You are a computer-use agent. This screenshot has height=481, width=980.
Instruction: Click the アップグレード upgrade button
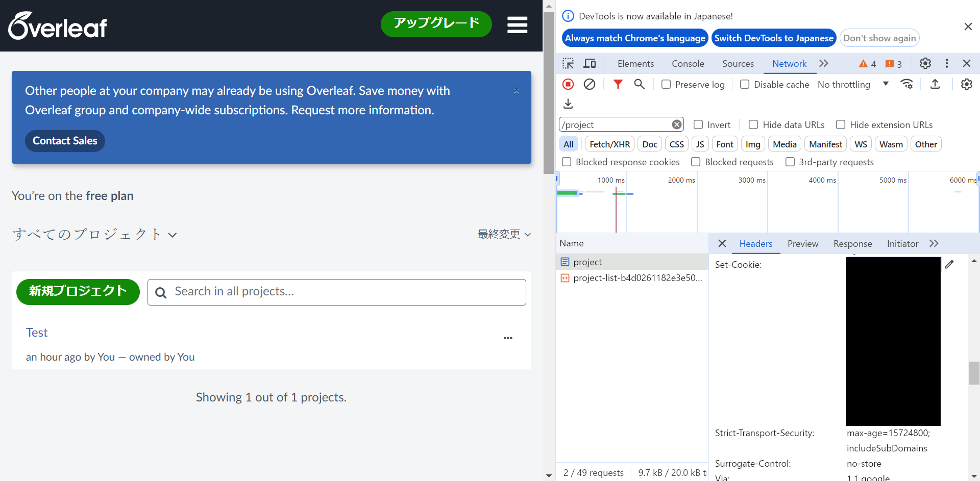[436, 24]
